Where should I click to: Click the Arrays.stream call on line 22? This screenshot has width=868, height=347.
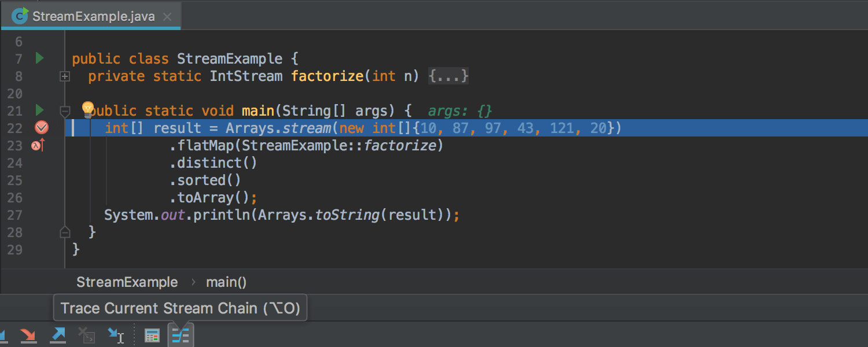pyautogui.click(x=278, y=128)
